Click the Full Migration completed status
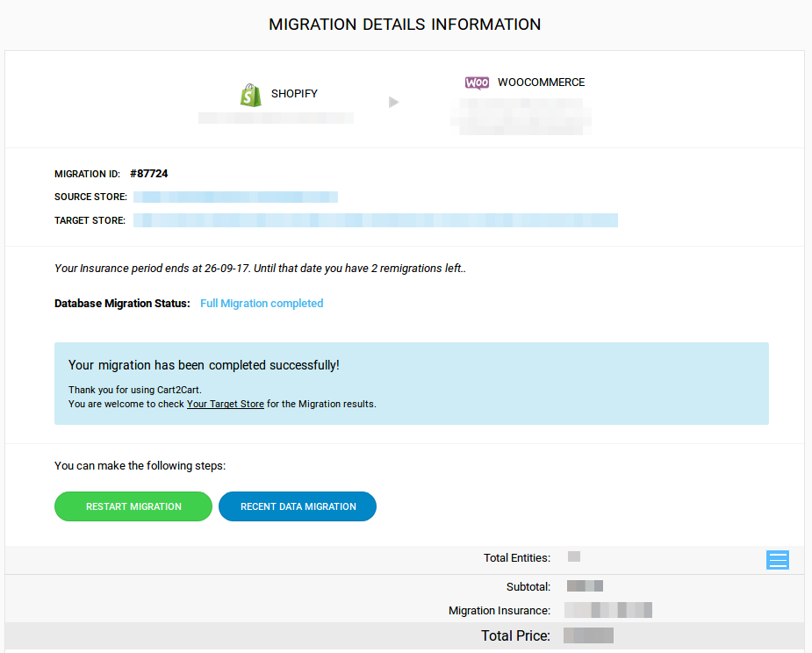Screen dimensions: 812x653 tap(262, 304)
